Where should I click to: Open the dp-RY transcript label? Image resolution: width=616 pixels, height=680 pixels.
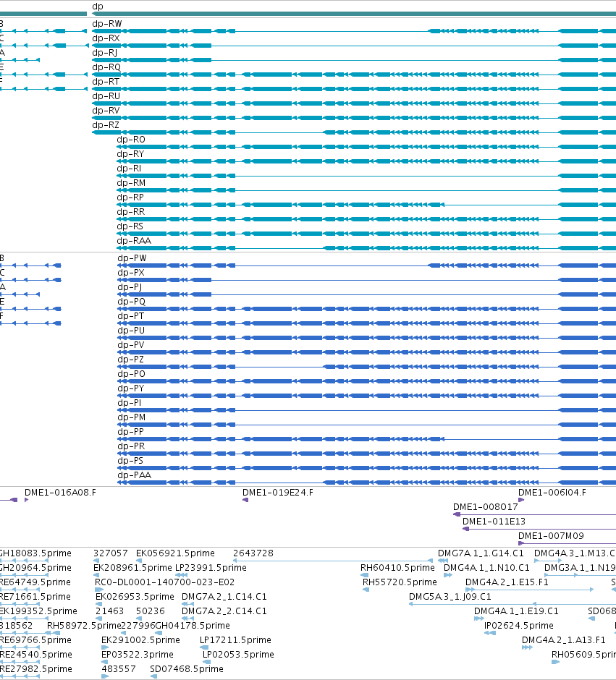(x=130, y=154)
